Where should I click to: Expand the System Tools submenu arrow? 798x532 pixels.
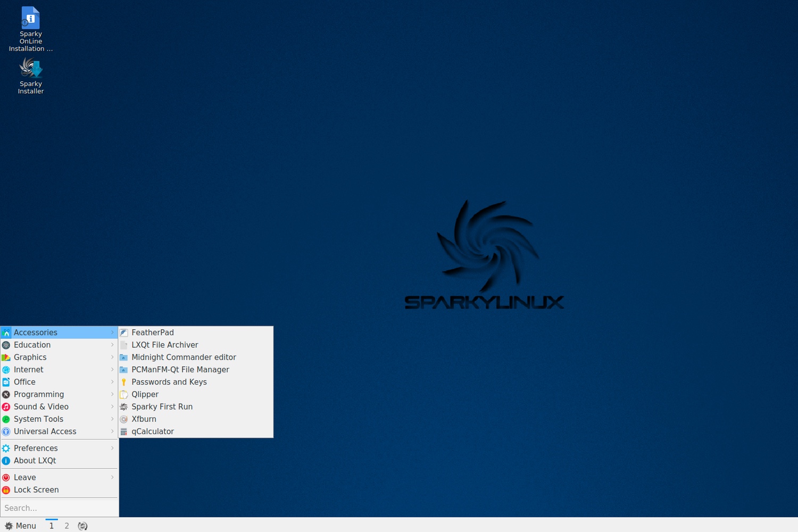click(x=112, y=419)
